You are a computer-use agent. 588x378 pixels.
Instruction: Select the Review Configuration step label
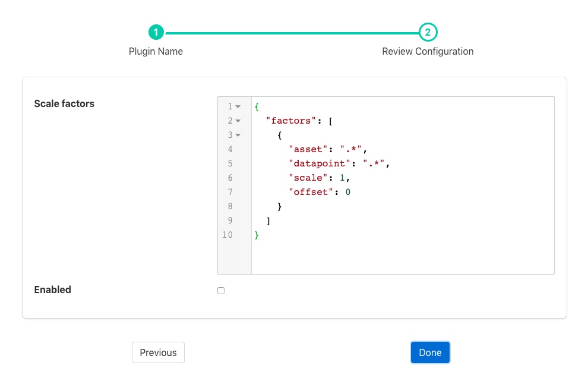pos(428,52)
